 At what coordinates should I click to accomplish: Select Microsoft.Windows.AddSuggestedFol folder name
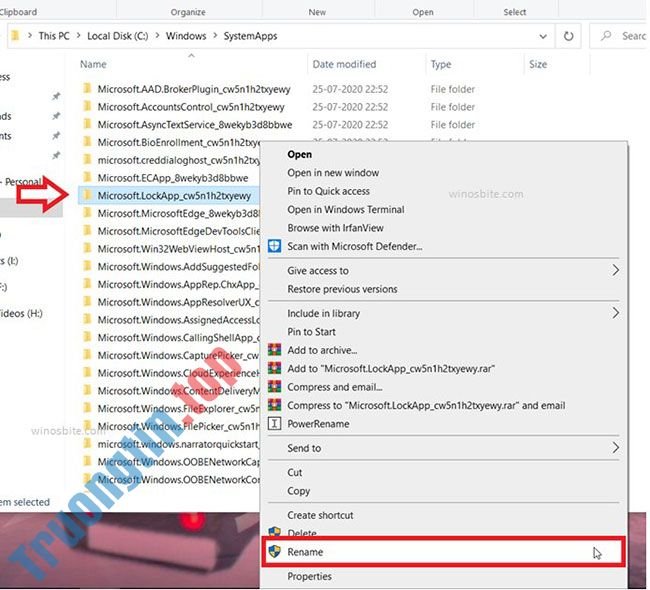[x=178, y=266]
